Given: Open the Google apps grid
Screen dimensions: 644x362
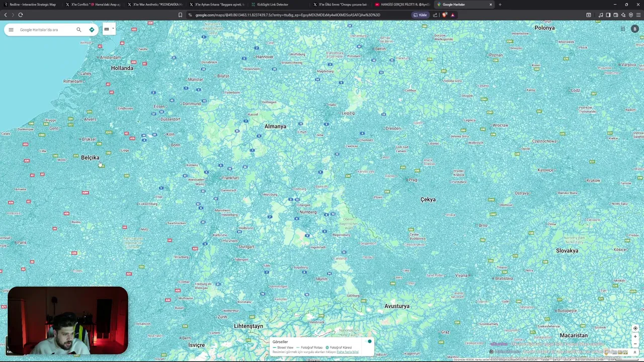Looking at the screenshot, I should pyautogui.click(x=623, y=29).
